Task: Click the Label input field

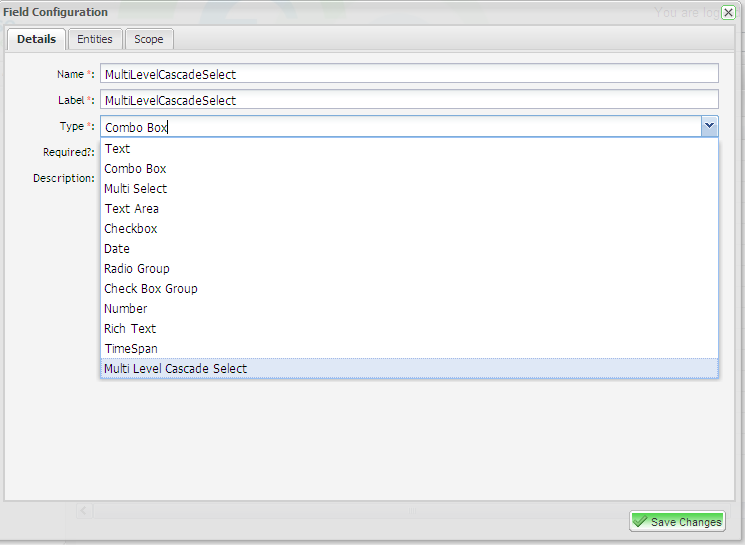Action: [409, 99]
